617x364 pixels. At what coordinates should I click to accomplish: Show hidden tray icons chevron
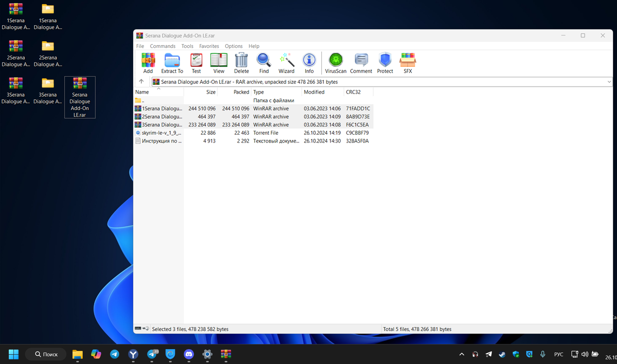(x=462, y=354)
